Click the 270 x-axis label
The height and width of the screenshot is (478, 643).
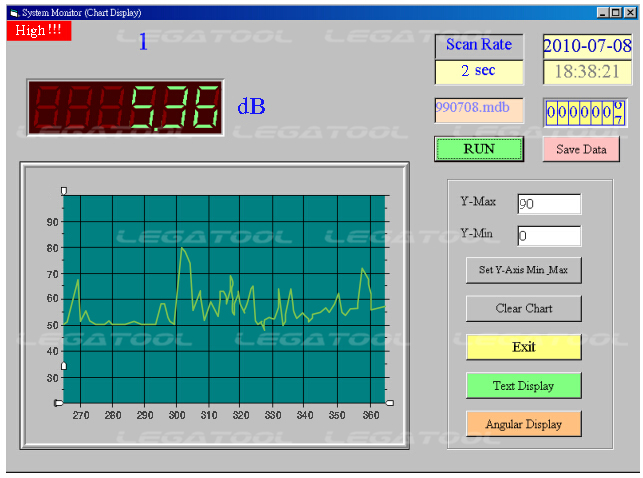tap(81, 415)
